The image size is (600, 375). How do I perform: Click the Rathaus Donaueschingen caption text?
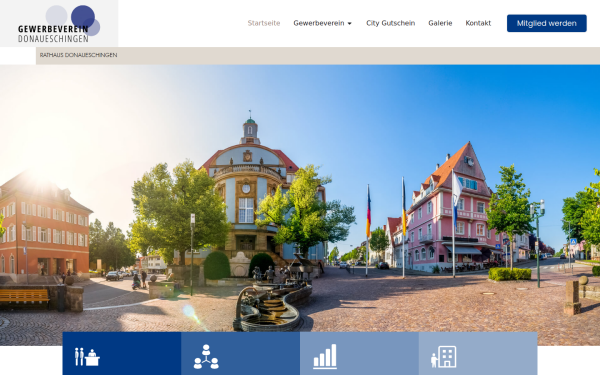point(78,55)
